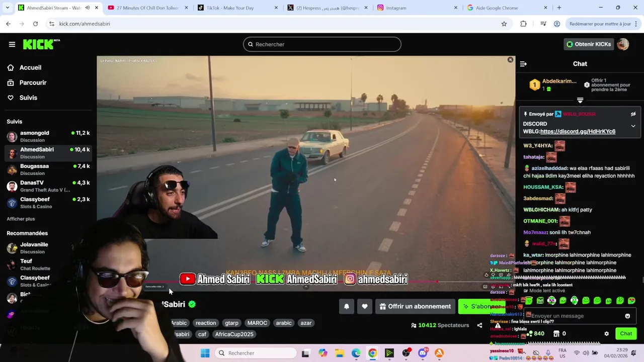The width and height of the screenshot is (644, 362).
Task: Select the gtarp tag
Action: click(231, 323)
